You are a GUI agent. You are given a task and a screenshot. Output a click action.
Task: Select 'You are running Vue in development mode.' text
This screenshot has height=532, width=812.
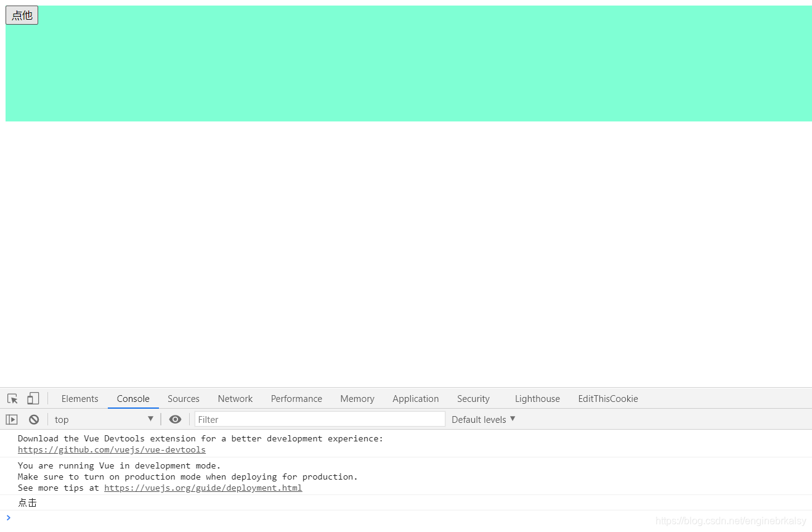tap(119, 466)
